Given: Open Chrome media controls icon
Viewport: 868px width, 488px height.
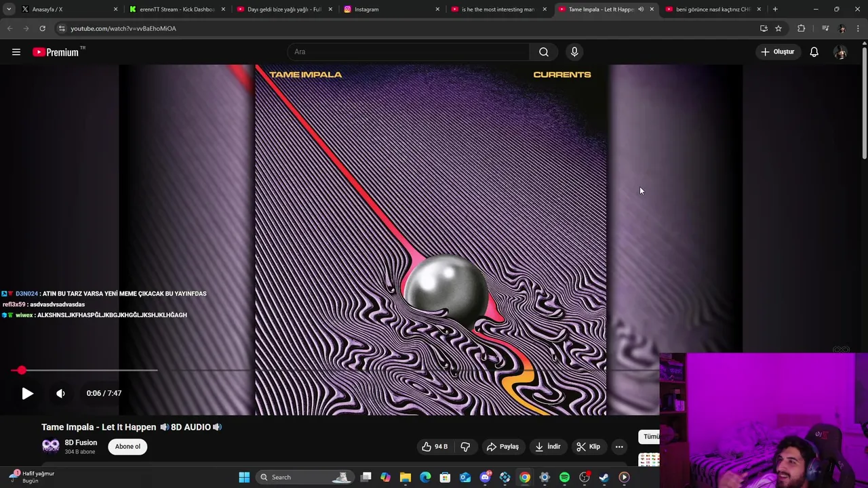Looking at the screenshot, I should pos(825,28).
